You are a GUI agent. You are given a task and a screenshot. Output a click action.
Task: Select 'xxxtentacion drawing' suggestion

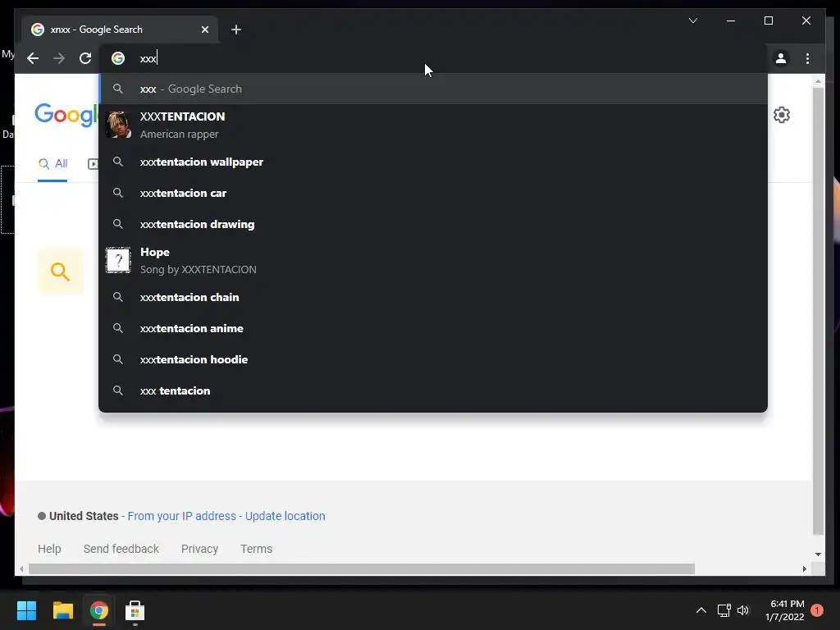click(x=433, y=224)
